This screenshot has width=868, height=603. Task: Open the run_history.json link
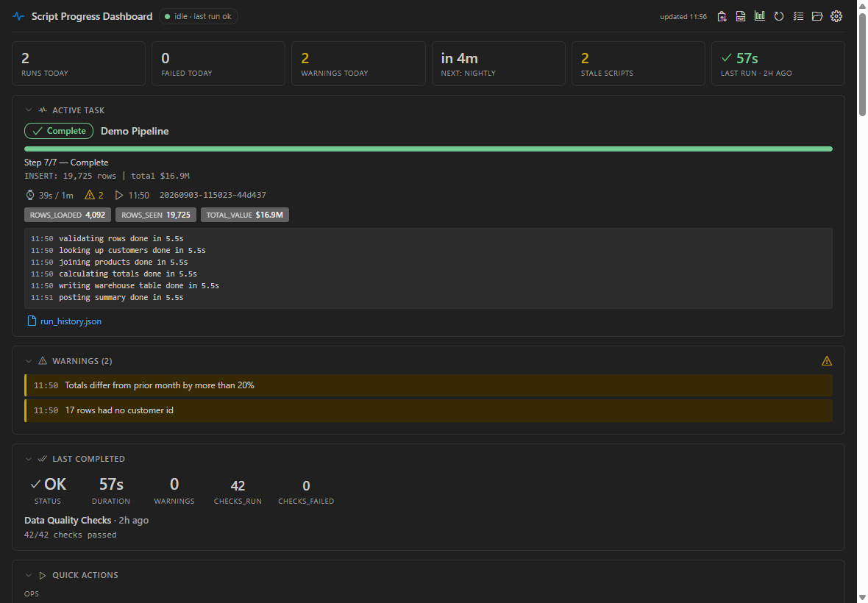[71, 321]
